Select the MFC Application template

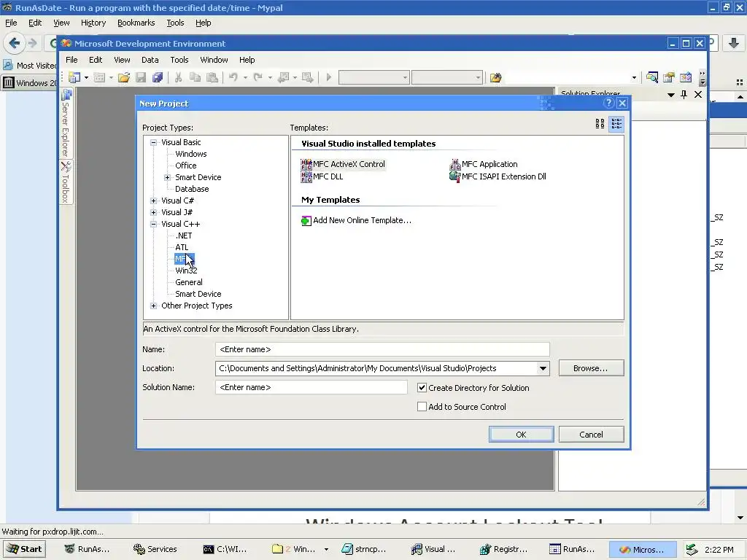click(484, 164)
